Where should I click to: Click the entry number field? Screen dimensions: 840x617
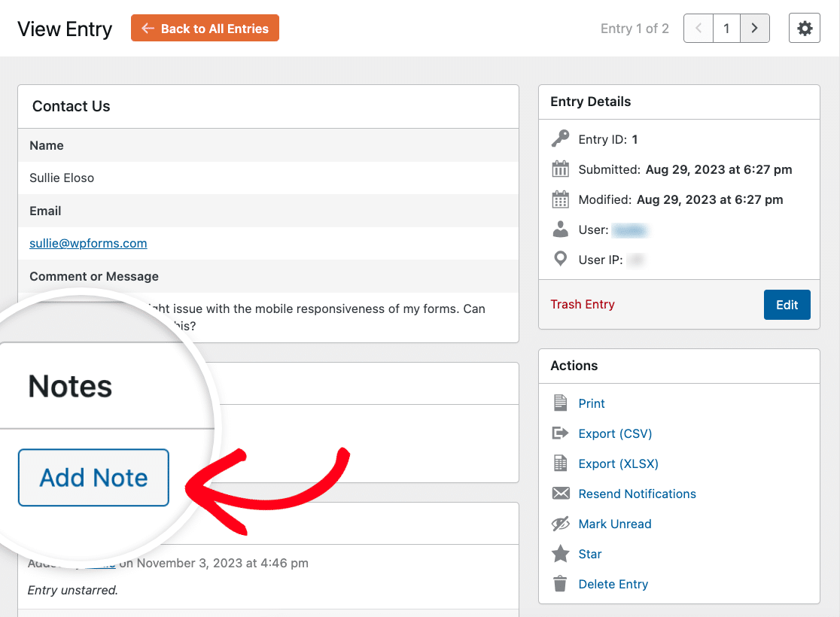(726, 29)
